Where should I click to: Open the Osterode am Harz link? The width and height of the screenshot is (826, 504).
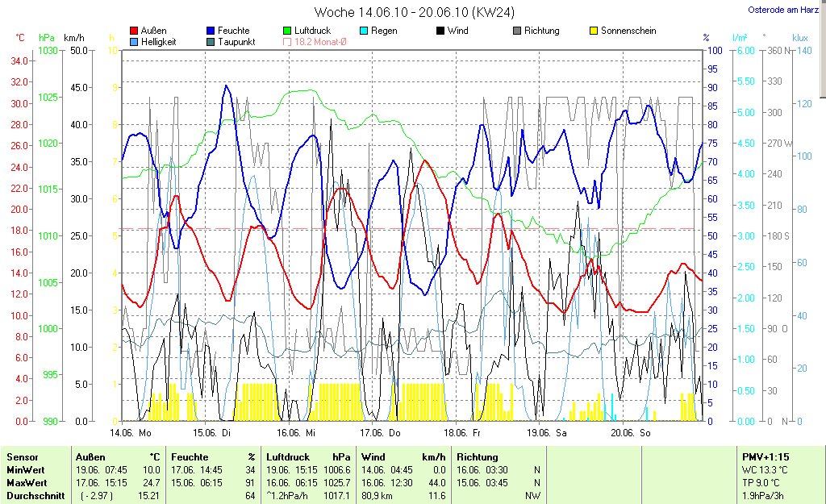point(786,10)
